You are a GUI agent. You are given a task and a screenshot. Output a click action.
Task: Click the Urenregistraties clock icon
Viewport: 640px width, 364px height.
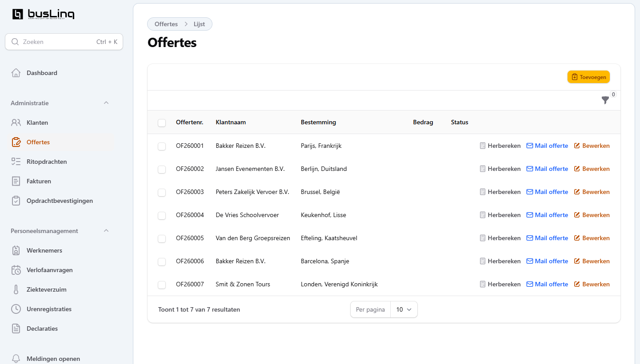tap(16, 309)
